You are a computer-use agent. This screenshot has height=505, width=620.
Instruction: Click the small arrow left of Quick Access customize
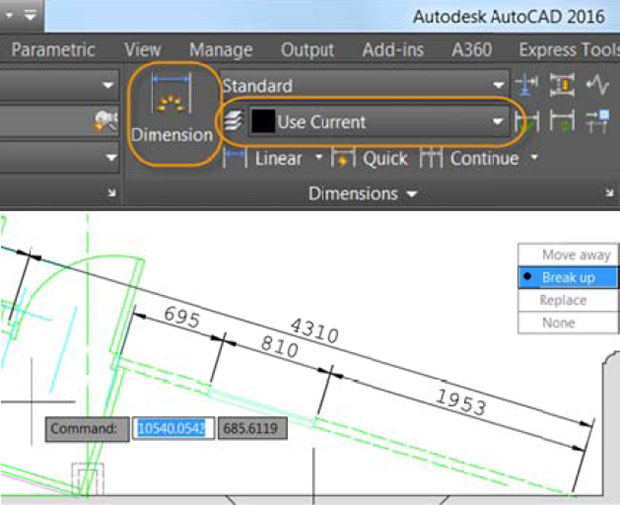point(9,16)
